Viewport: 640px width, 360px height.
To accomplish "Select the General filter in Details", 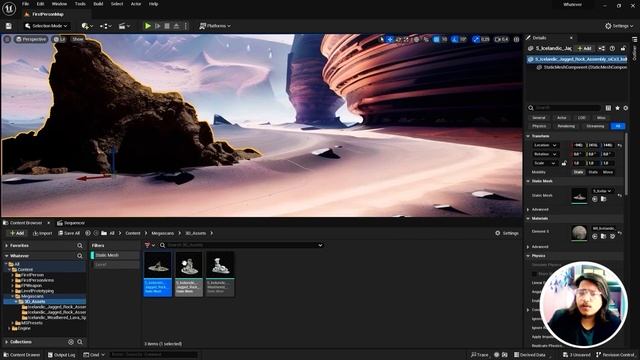I will [x=539, y=118].
